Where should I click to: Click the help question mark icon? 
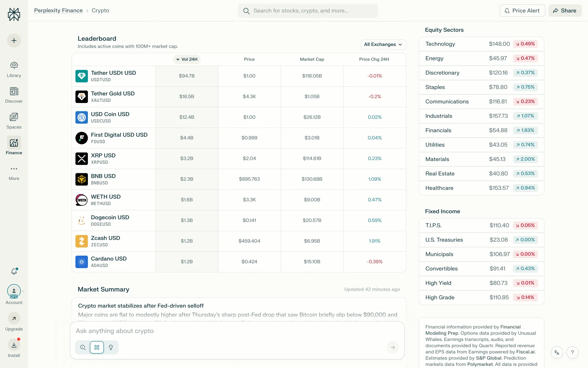572,353
